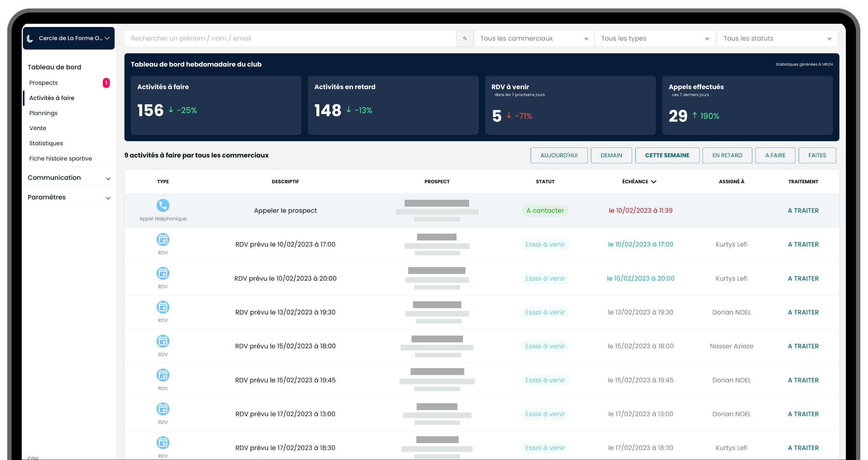
Task: Open Fiche histoire sportive in sidebar
Action: pos(61,158)
